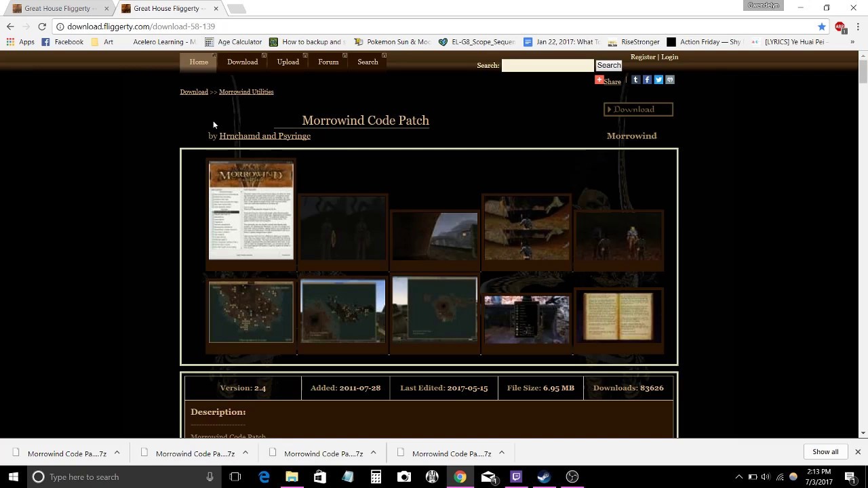
Task: Go to the Home menu item
Action: point(199,62)
